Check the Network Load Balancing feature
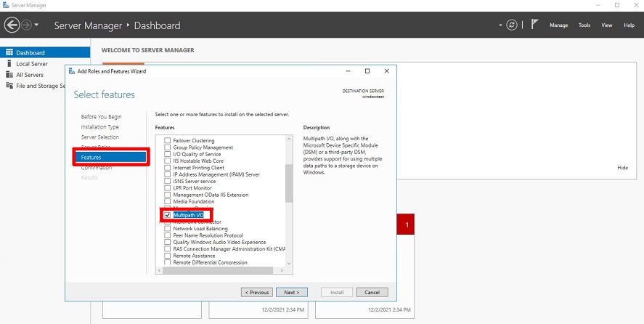 coord(168,229)
